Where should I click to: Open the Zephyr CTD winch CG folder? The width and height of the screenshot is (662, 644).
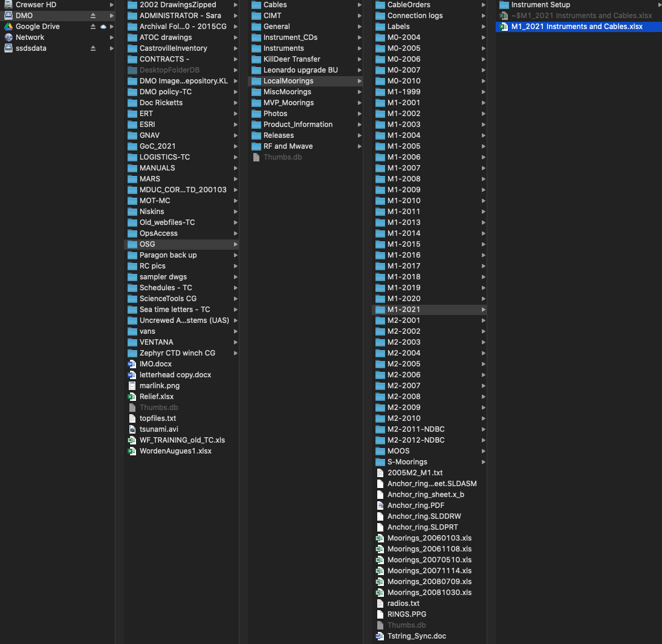(177, 353)
